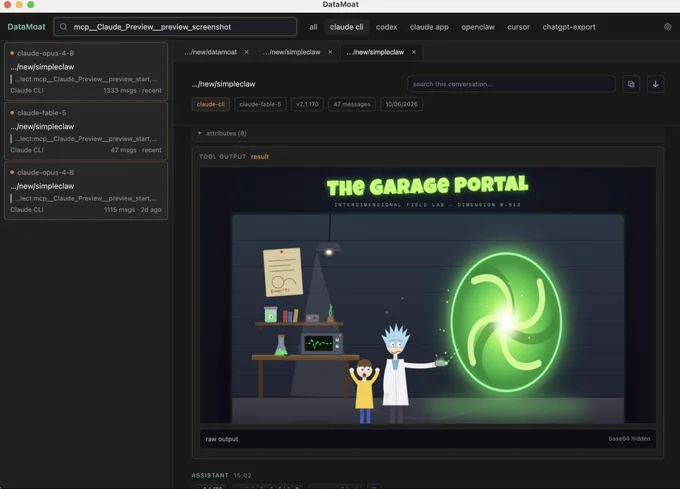Close the active .../new/simpleclaw tab
The width and height of the screenshot is (680, 489).
(x=414, y=52)
